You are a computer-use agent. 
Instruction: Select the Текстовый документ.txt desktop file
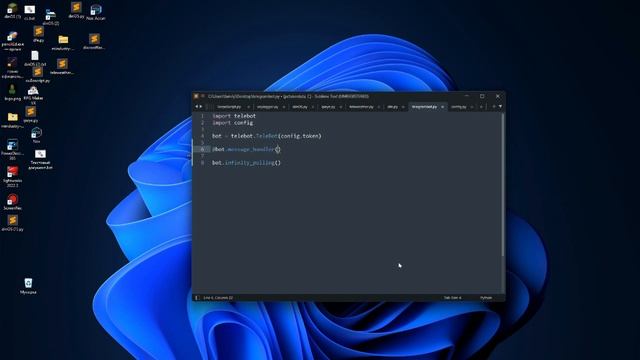pos(40,160)
